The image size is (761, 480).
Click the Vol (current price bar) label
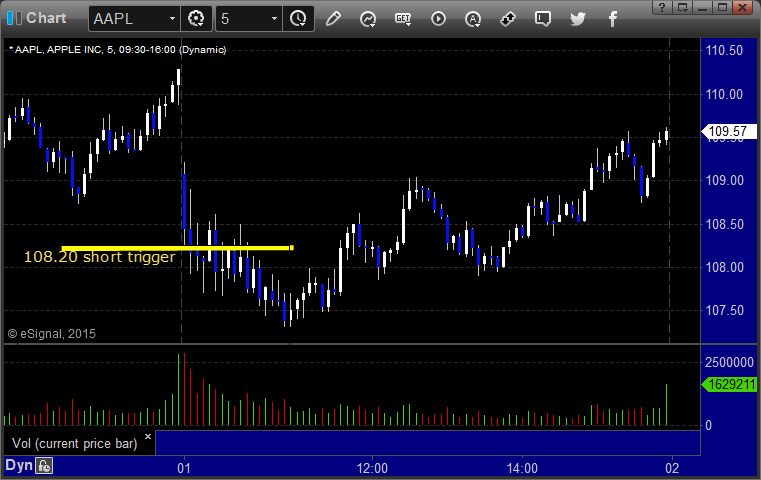[75, 444]
